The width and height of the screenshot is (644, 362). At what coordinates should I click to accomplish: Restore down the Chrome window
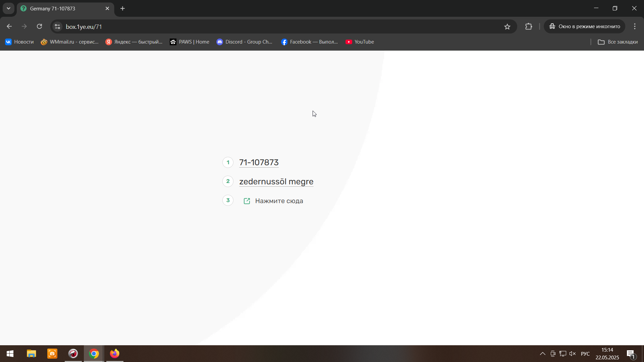pos(615,8)
